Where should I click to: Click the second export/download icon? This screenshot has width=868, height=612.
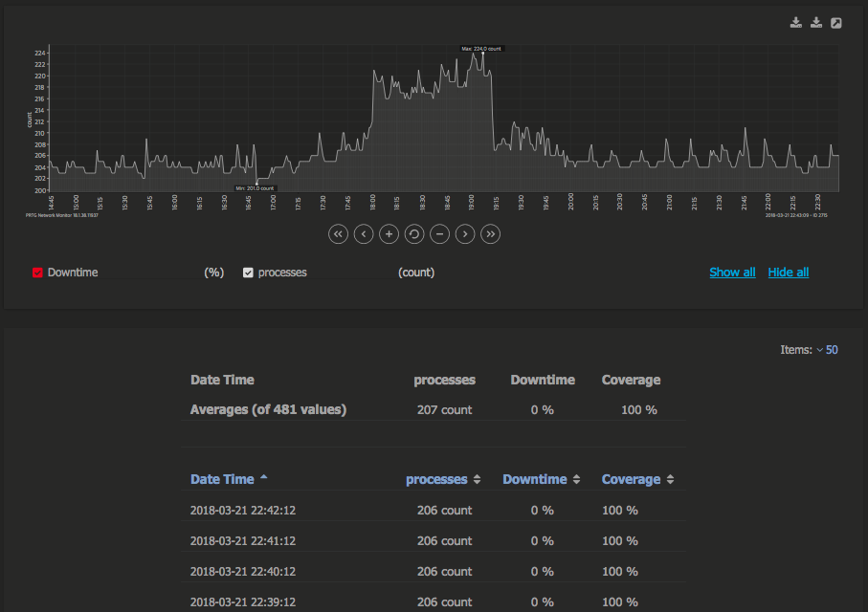point(815,22)
